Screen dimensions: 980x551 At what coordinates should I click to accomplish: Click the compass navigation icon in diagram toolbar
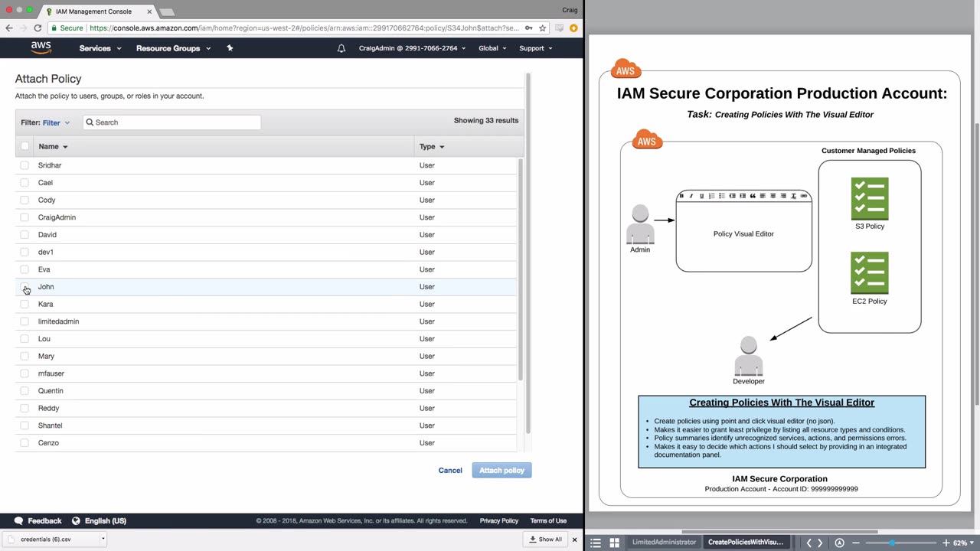[x=840, y=543]
